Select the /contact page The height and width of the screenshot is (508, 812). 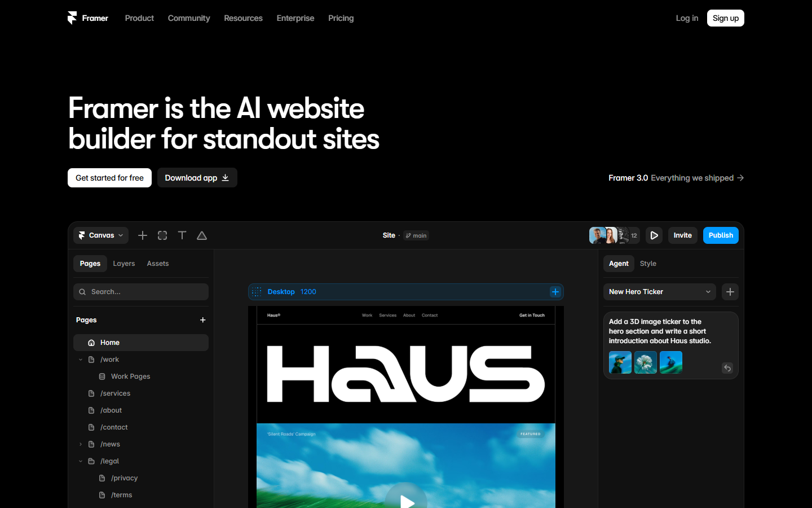(x=114, y=427)
